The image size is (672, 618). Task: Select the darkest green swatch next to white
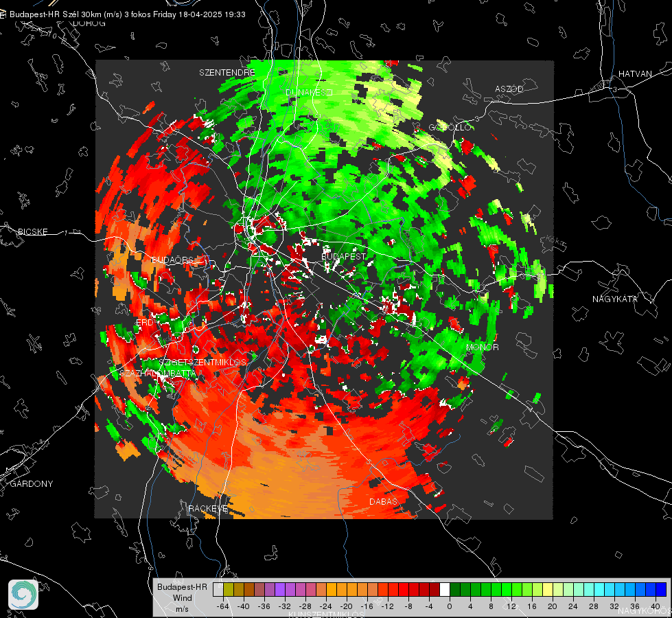pyautogui.click(x=455, y=589)
